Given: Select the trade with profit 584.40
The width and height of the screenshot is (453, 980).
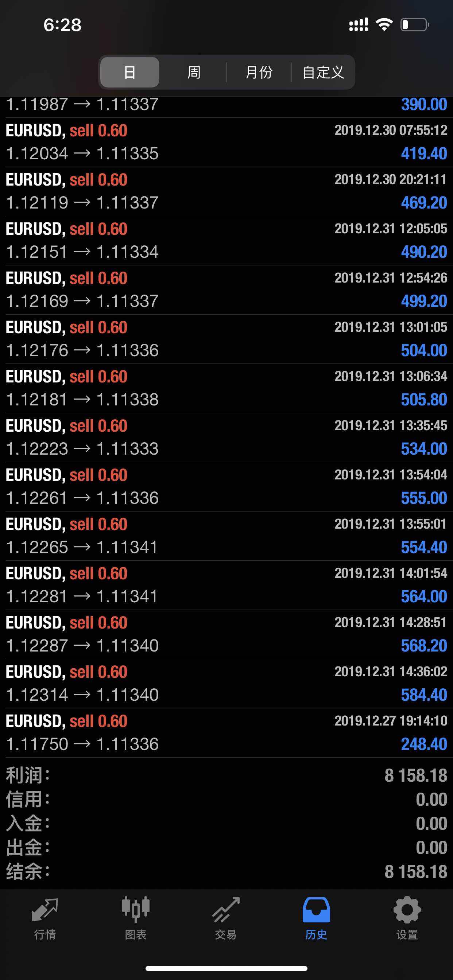Looking at the screenshot, I should click(226, 684).
